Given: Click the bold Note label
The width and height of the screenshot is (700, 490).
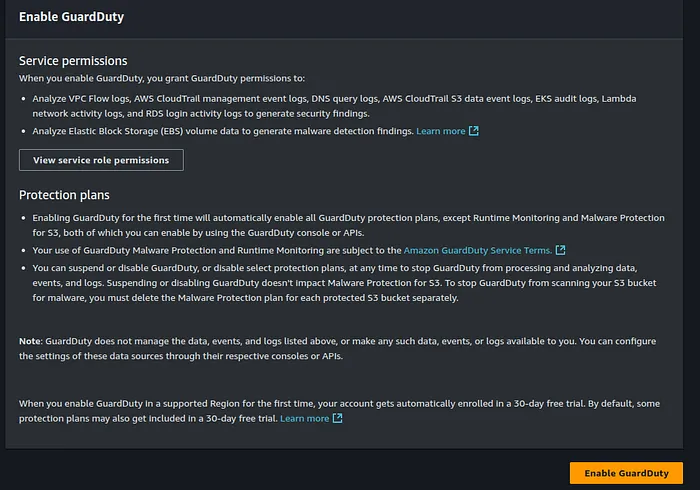Looking at the screenshot, I should pos(29,341).
